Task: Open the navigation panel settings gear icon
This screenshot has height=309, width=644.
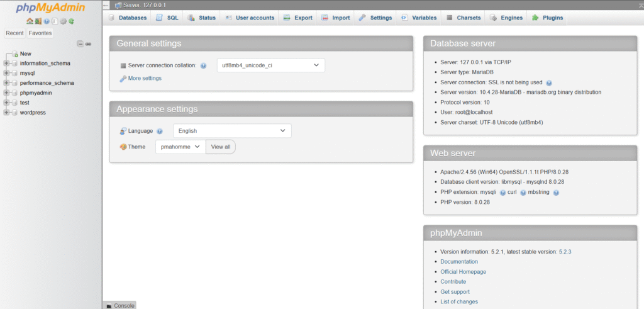Action: tap(63, 21)
